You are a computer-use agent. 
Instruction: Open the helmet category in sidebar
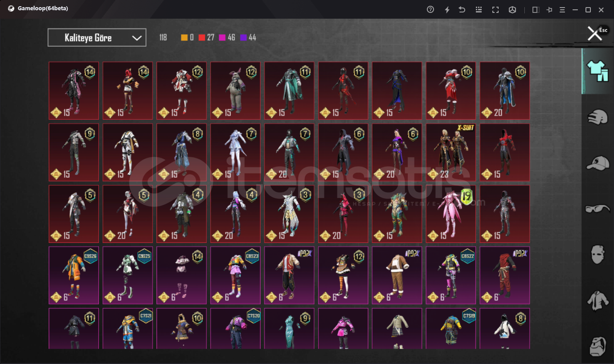598,117
